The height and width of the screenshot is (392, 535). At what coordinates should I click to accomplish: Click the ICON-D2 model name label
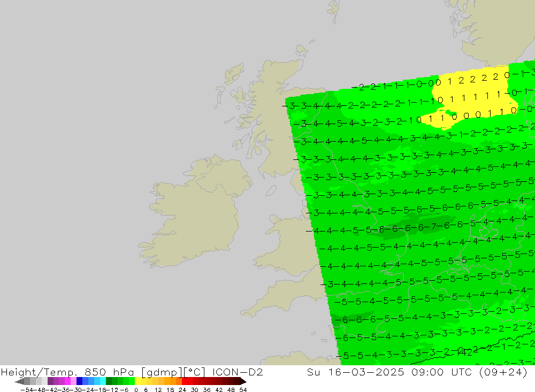click(238, 372)
